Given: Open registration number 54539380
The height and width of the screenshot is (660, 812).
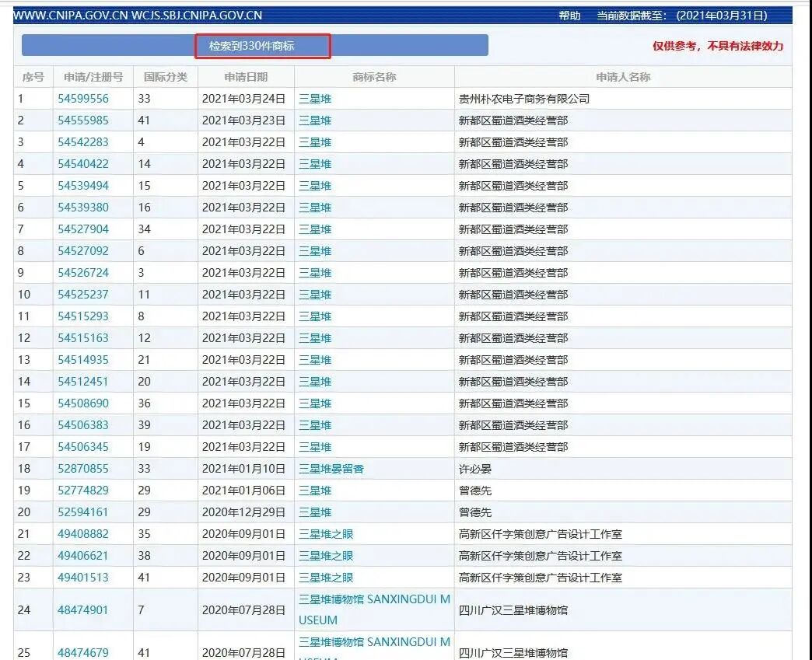Looking at the screenshot, I should 83,207.
